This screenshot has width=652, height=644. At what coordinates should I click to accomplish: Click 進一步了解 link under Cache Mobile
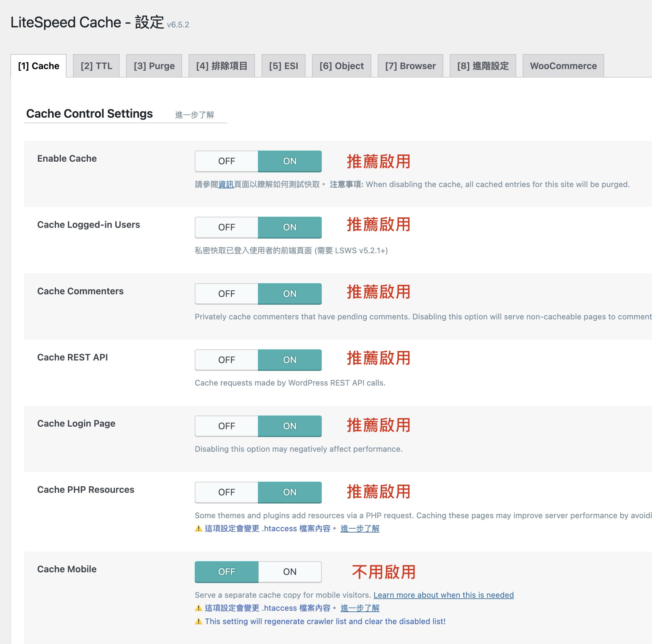point(360,608)
